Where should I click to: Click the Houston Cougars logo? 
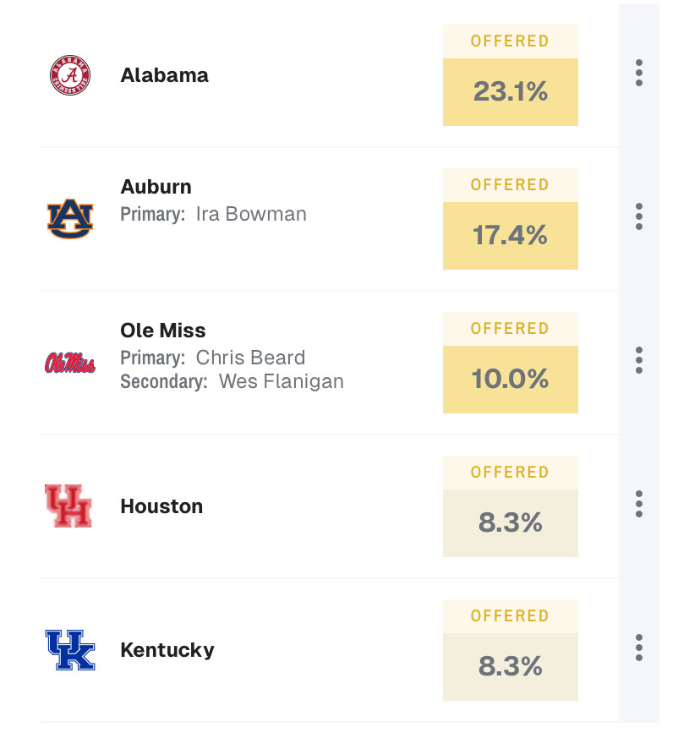tap(68, 506)
